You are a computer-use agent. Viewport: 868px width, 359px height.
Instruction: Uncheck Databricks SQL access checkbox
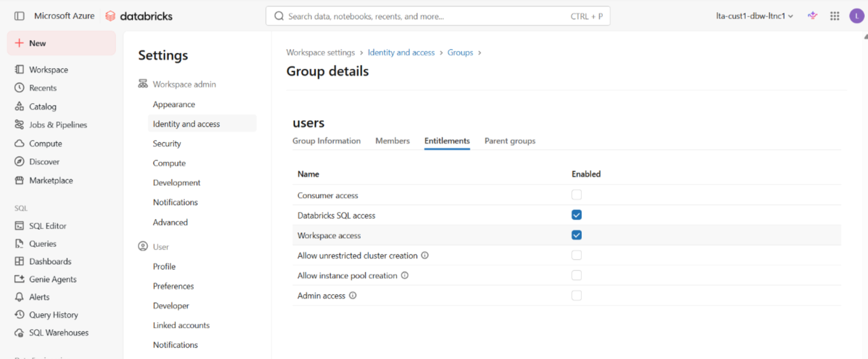tap(577, 215)
